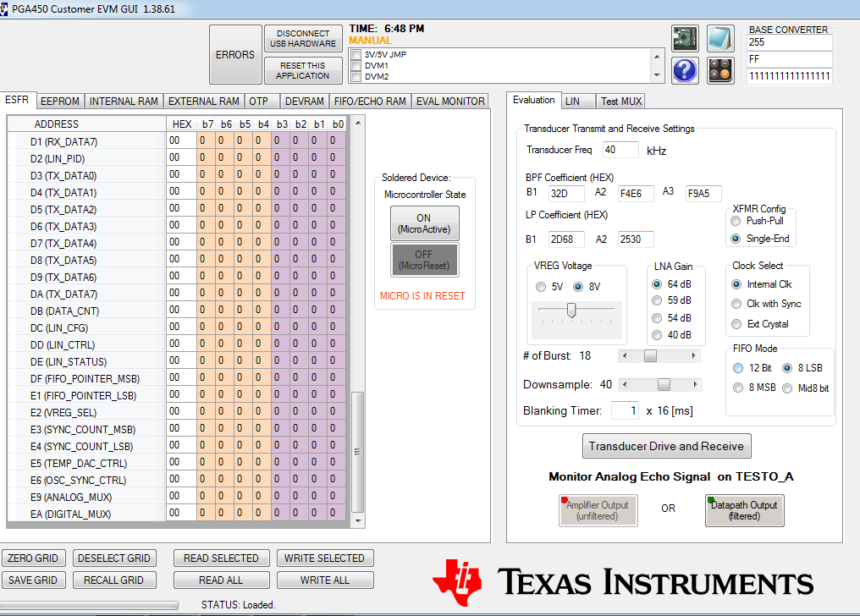Click ON (MicroActive) button
Screen dimensions: 860x616
coord(425,223)
